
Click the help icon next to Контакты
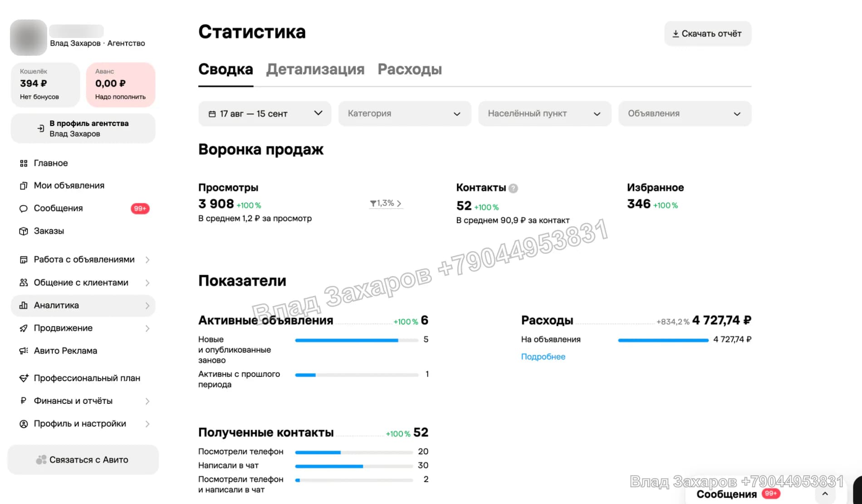click(513, 188)
